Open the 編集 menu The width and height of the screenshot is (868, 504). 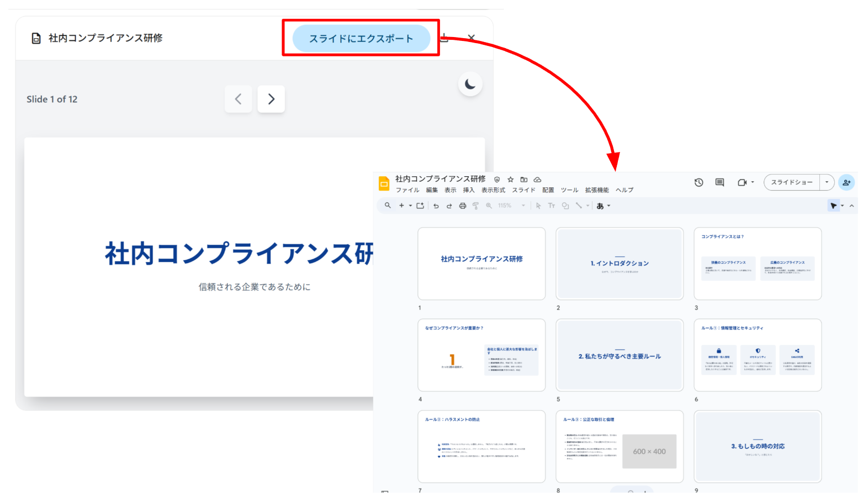[432, 190]
